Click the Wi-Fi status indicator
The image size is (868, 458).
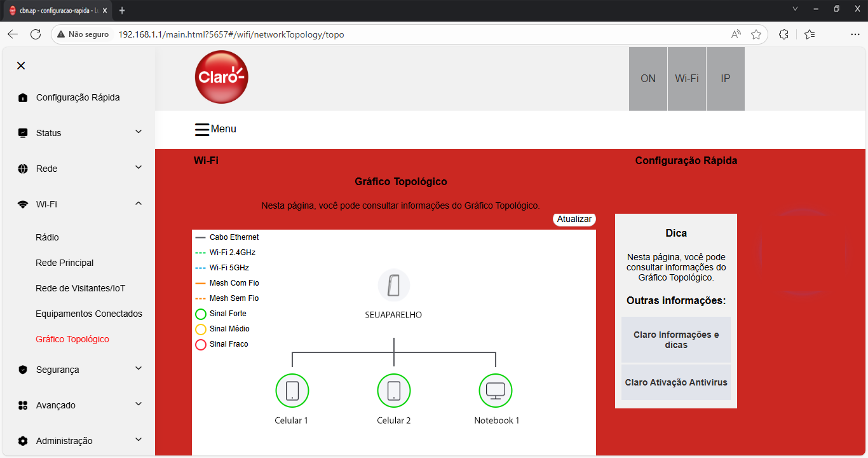(686, 79)
